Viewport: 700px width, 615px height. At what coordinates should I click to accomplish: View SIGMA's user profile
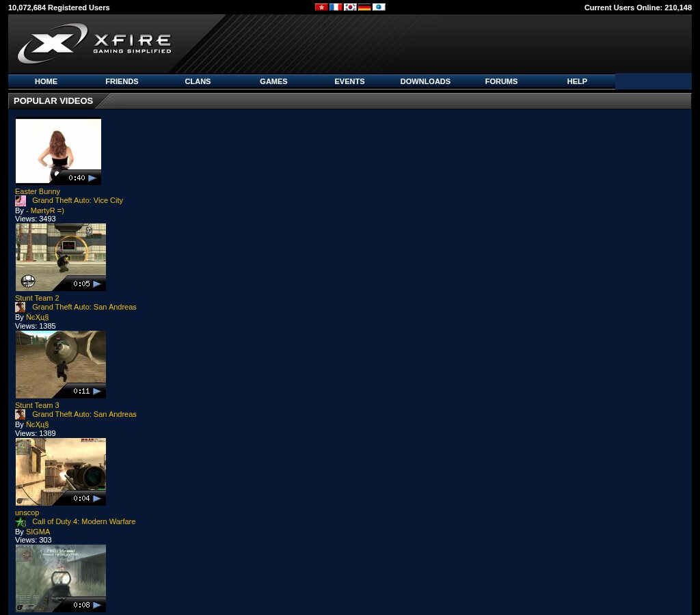[38, 532]
